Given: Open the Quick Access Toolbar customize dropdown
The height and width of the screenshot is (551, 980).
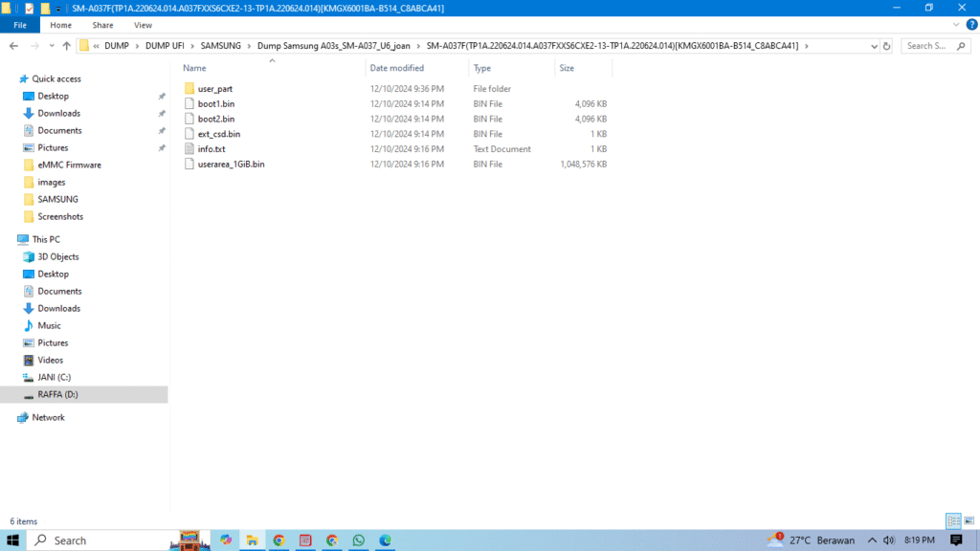Looking at the screenshot, I should click(x=58, y=9).
